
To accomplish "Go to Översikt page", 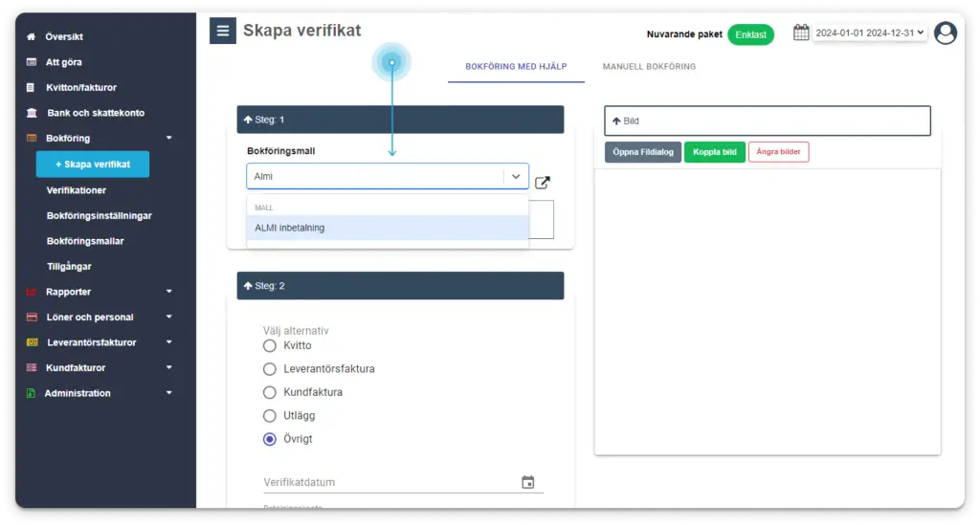I will coord(64,37).
